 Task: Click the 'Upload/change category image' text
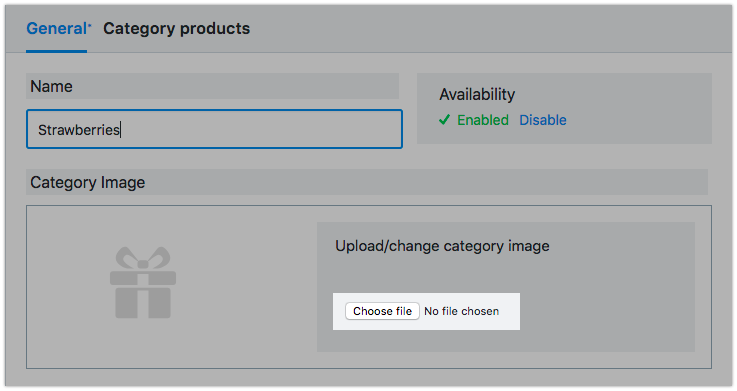click(442, 246)
